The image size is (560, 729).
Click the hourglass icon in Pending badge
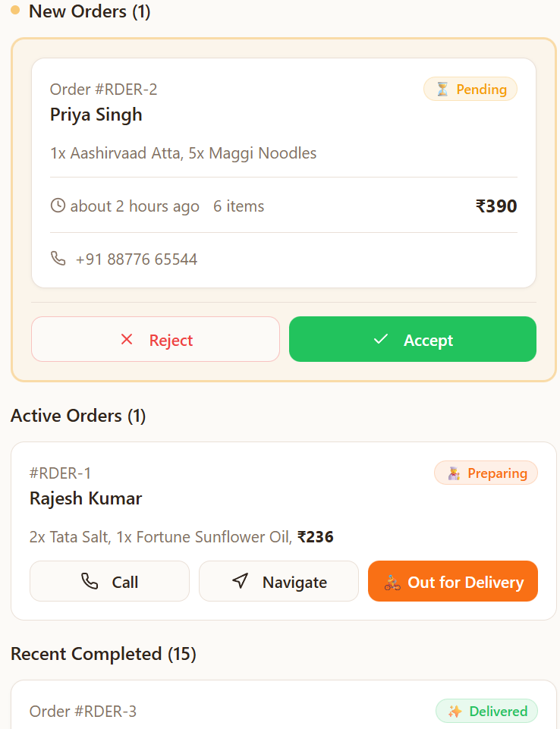443,89
